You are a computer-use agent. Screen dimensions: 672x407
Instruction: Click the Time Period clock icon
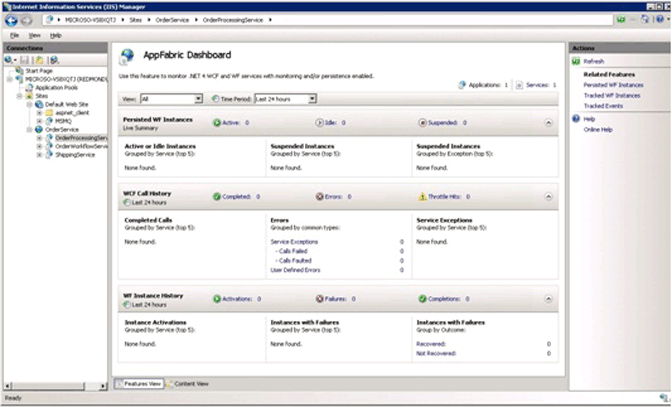coord(216,99)
